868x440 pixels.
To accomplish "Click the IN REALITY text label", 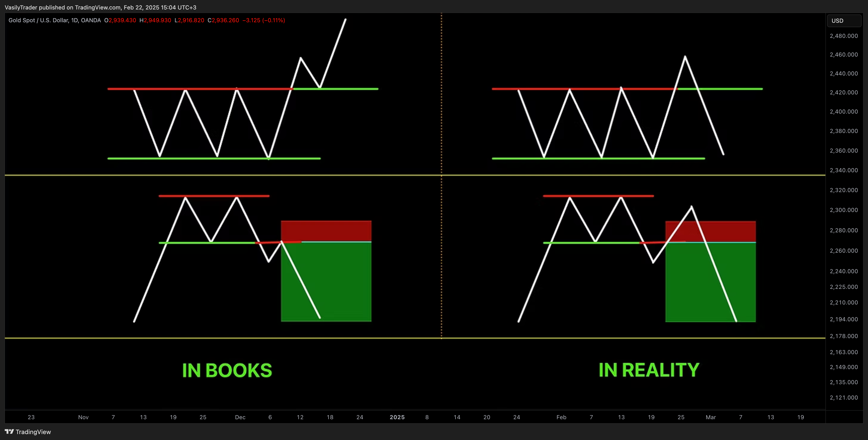I will click(649, 370).
